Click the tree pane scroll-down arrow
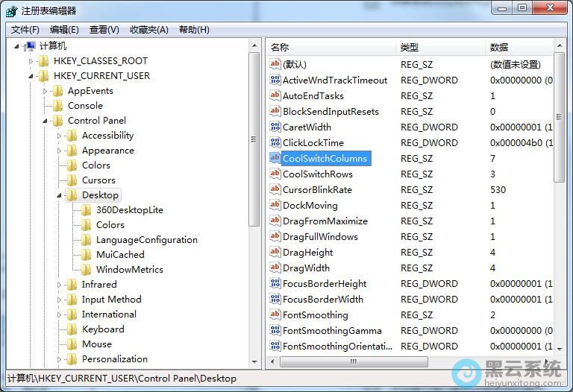 254,362
